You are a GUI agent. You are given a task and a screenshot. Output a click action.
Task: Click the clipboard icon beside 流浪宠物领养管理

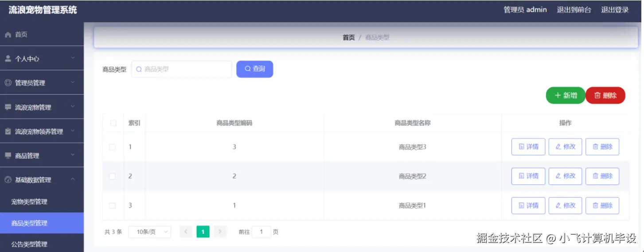coord(8,132)
